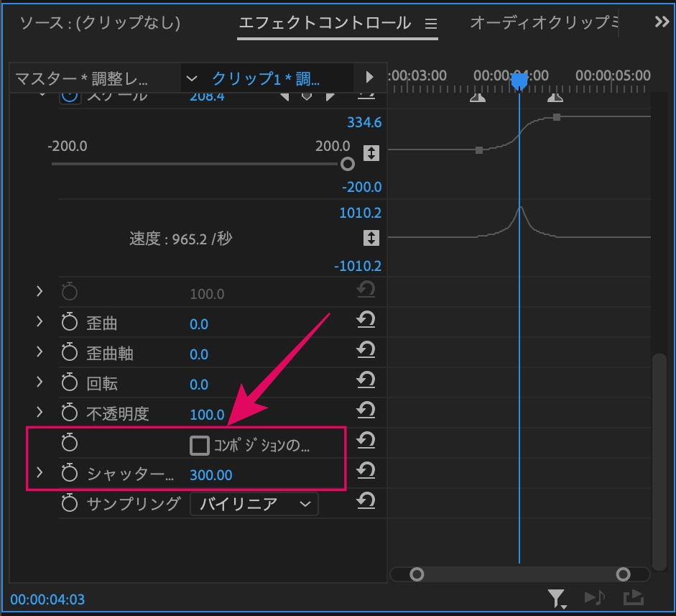This screenshot has width=676, height=616.
Task: Edit the graph minimum -200.0
Action: (362, 187)
